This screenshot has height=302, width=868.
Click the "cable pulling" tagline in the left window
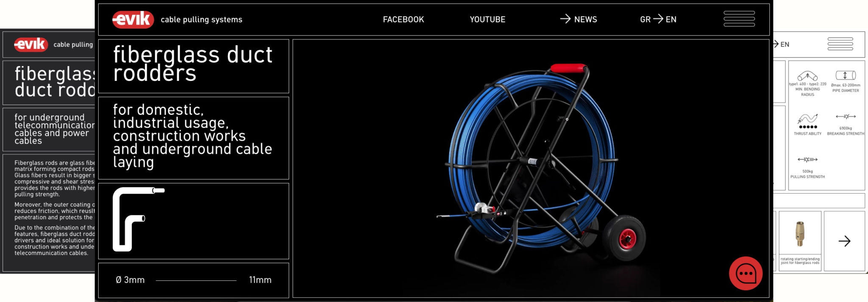tap(73, 44)
